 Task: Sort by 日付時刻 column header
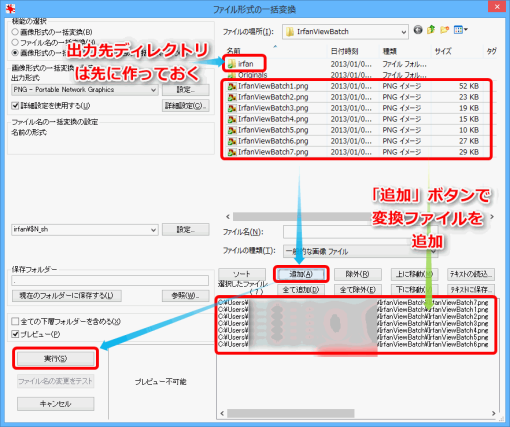[x=344, y=51]
